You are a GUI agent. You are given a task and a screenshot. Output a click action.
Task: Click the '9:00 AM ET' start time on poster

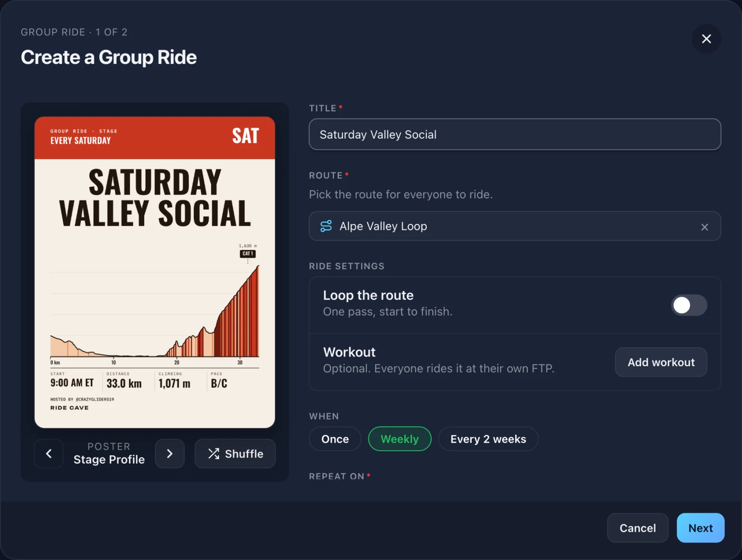pyautogui.click(x=72, y=383)
